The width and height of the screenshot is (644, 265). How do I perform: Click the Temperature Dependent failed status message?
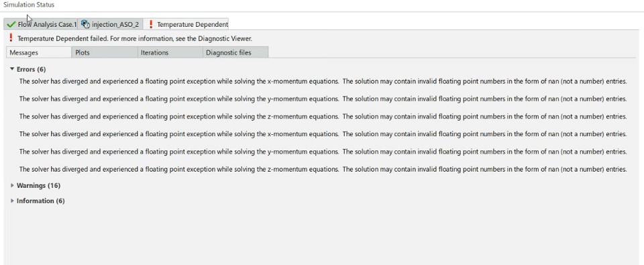point(135,39)
